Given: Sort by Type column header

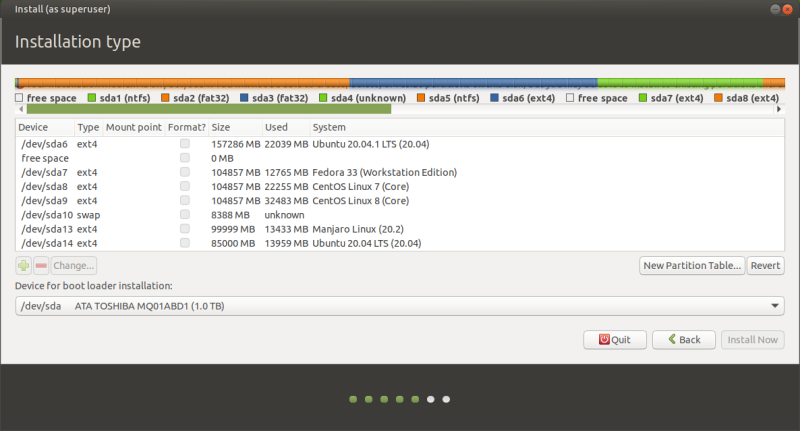Looking at the screenshot, I should (89, 128).
